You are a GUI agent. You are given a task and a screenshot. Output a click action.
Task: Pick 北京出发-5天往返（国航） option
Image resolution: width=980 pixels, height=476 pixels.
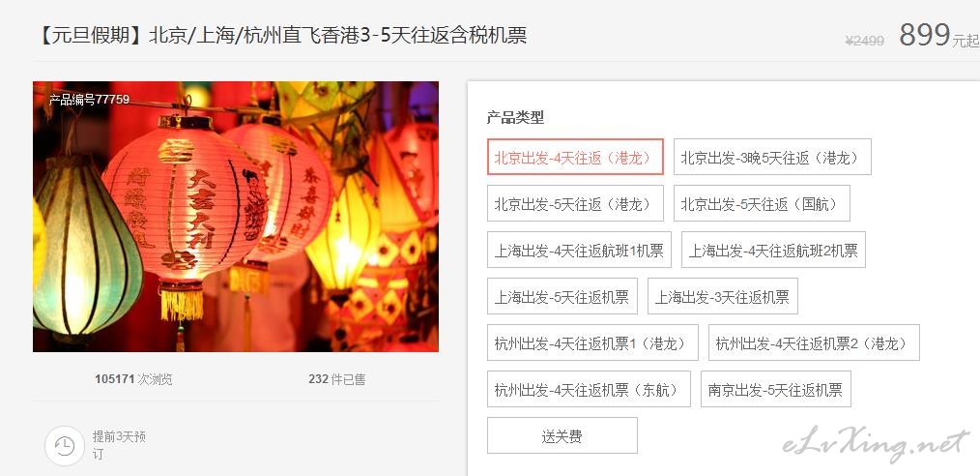[x=762, y=203]
